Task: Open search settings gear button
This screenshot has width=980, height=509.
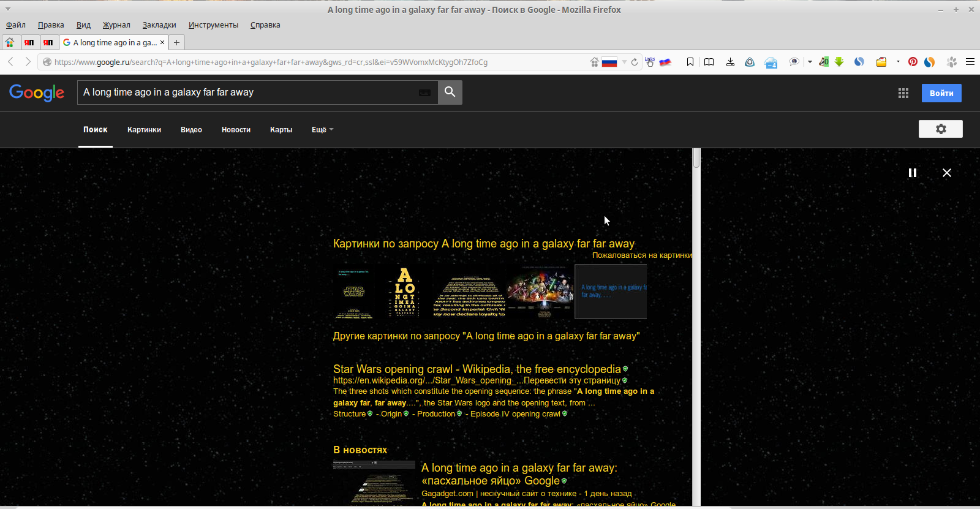Action: click(x=941, y=129)
